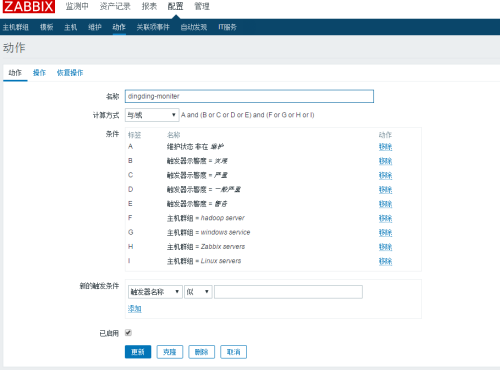Viewport: 500px width, 370px height.
Task: Switch to the 恢复操作 tab
Action: point(70,73)
